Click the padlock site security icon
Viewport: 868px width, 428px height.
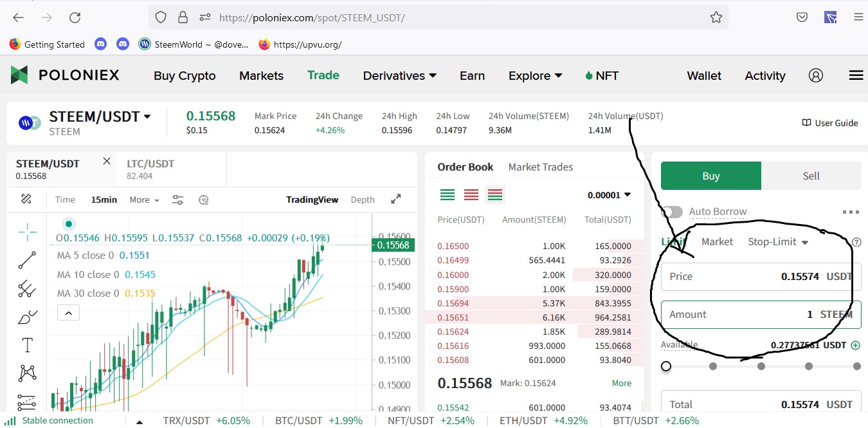(183, 17)
